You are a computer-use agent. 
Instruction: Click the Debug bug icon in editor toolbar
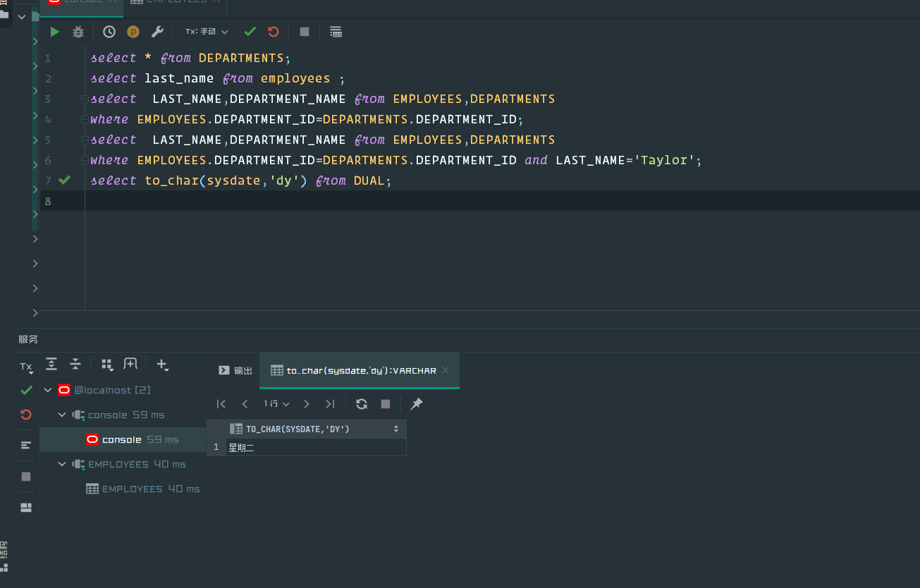[78, 32]
